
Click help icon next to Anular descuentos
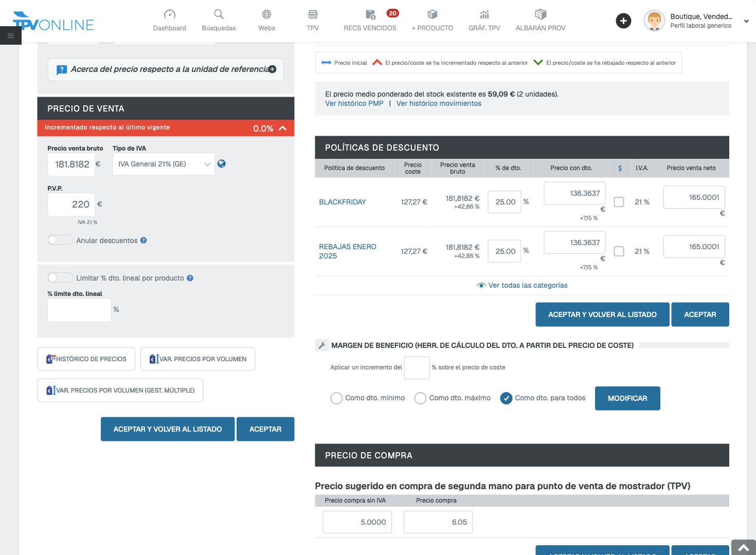click(x=143, y=240)
